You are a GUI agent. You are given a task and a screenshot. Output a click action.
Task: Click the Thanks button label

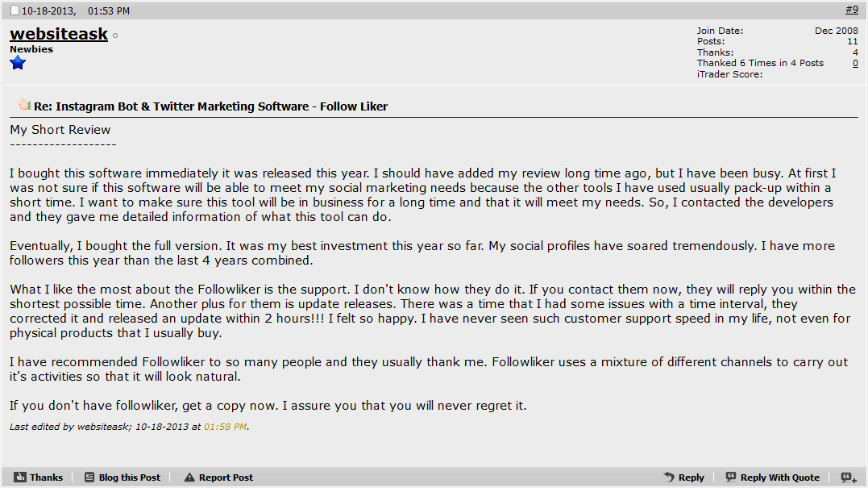47,478
